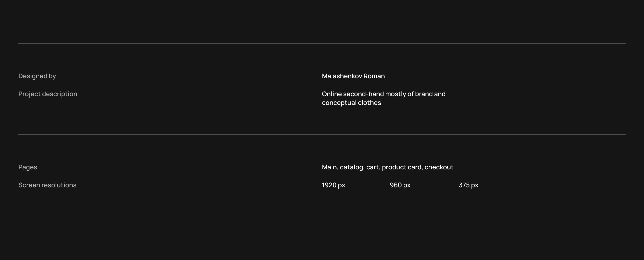Click the "Designed by" label
This screenshot has width=644, height=260.
(x=37, y=76)
